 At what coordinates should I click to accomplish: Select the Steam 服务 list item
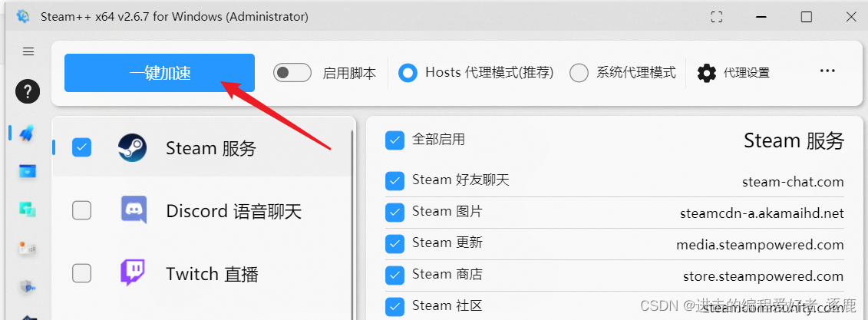coord(202,147)
